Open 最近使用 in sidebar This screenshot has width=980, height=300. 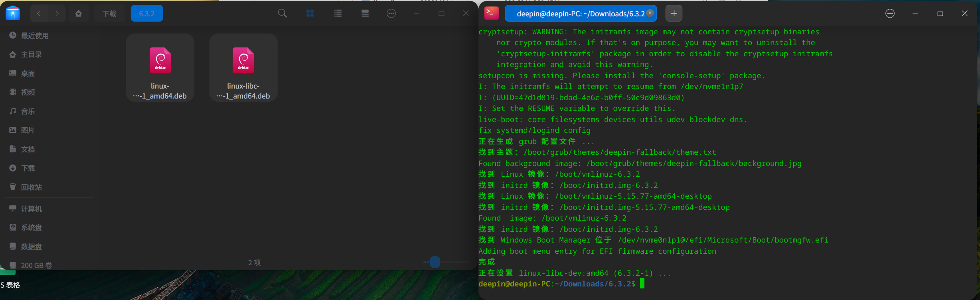coord(49,36)
